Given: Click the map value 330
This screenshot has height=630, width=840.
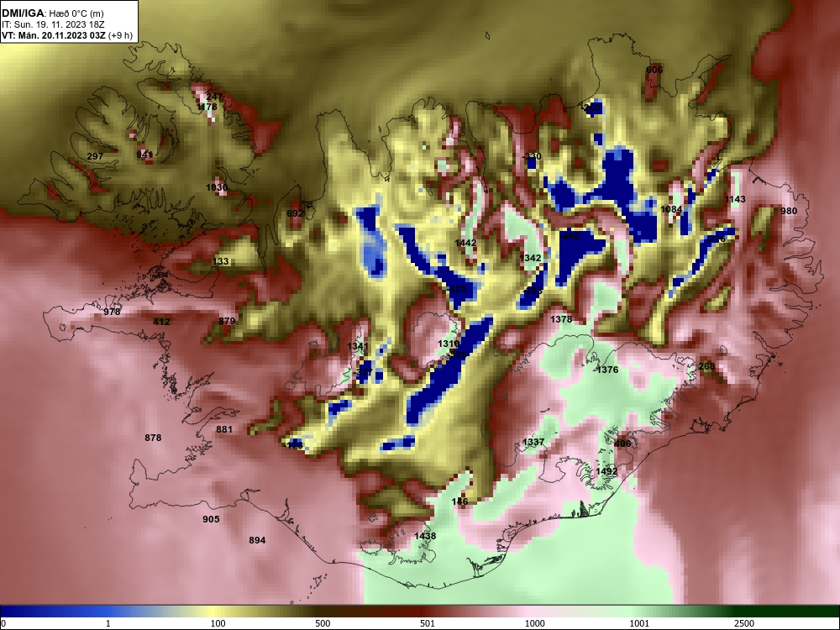Looking at the screenshot, I should [x=533, y=156].
